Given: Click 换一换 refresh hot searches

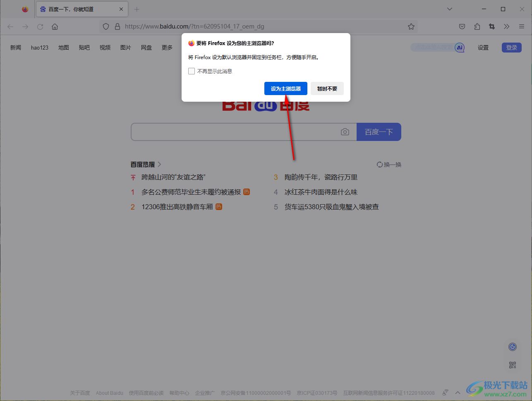Looking at the screenshot, I should (389, 165).
